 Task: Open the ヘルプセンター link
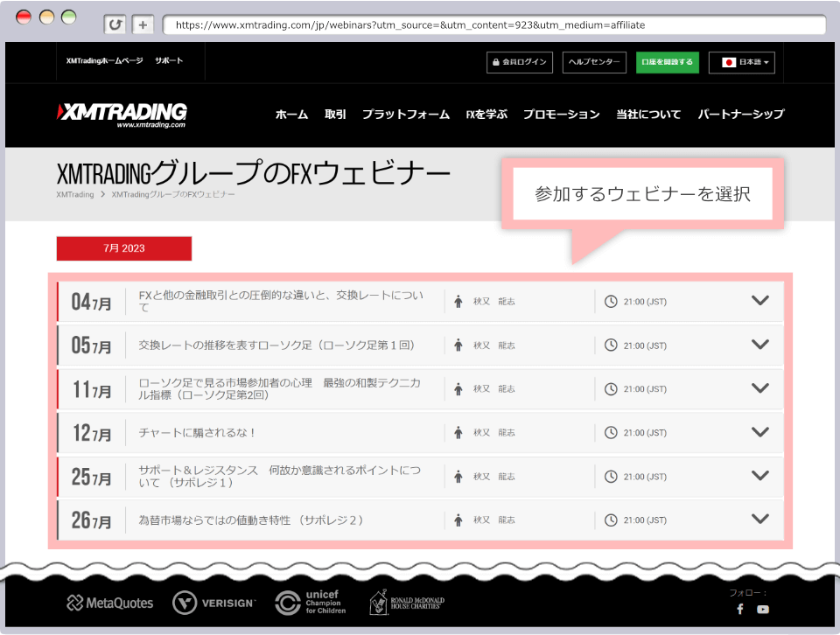point(594,62)
